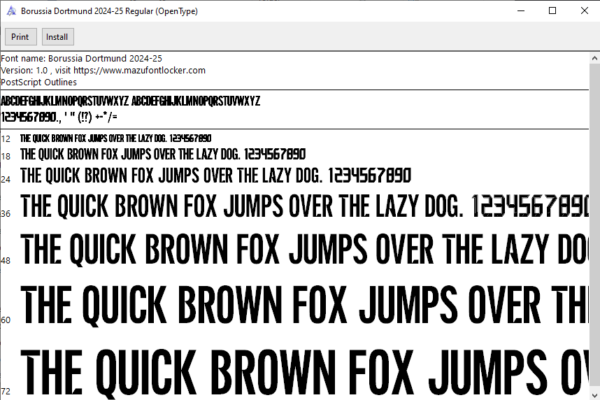This screenshot has width=600, height=400.
Task: Click the size 18 sample sentence
Action: (163, 154)
